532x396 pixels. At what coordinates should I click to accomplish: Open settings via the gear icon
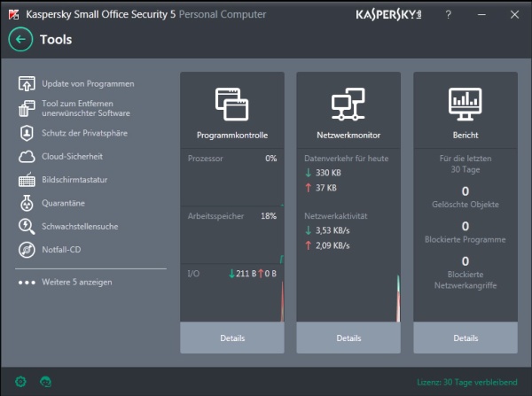[20, 382]
